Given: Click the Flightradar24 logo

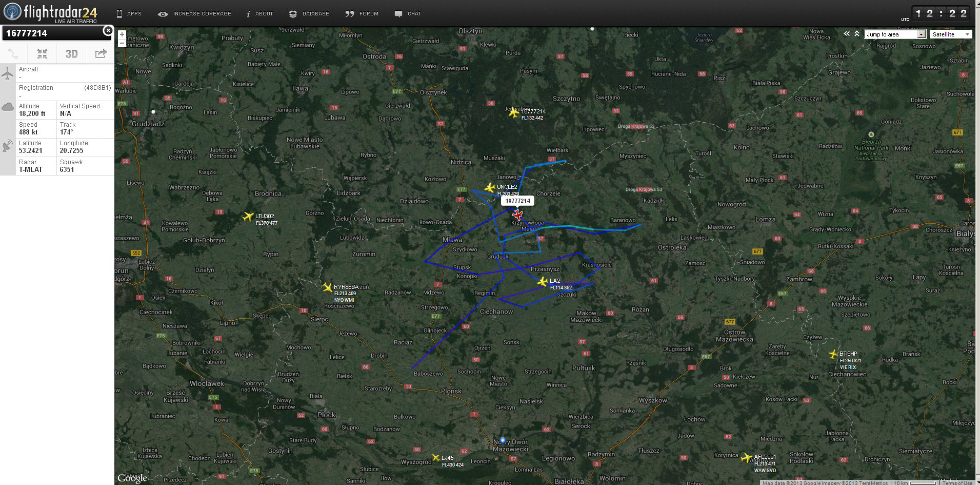Looking at the screenshot, I should [x=50, y=13].
